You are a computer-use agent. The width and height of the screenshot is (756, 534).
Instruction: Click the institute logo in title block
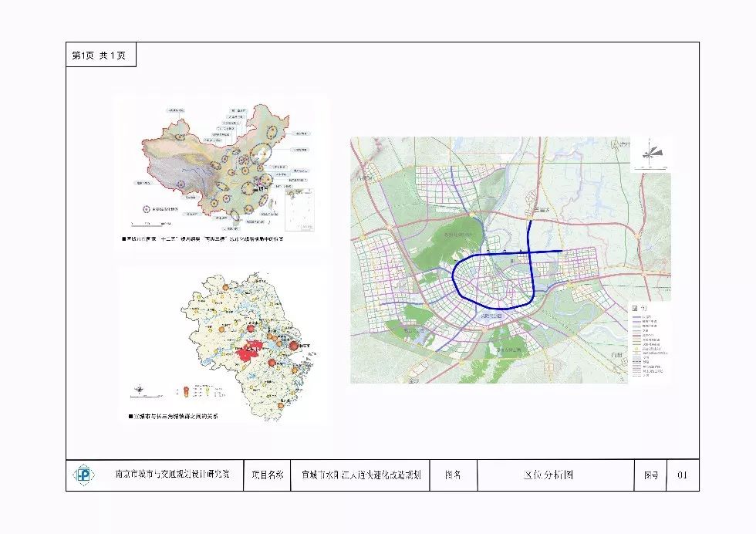(83, 475)
